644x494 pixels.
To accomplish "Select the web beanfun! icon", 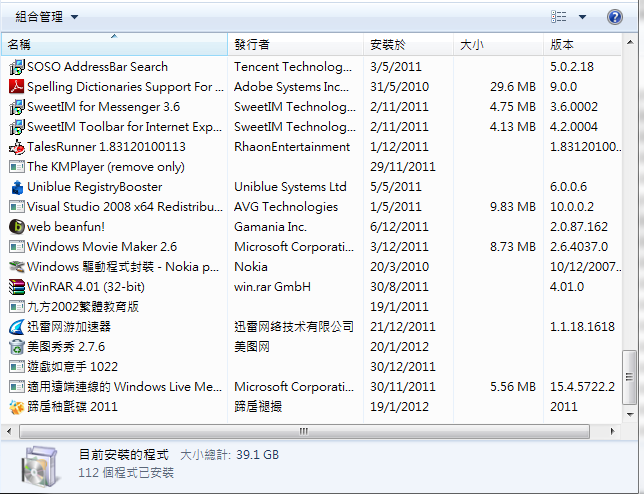I will [x=17, y=227].
